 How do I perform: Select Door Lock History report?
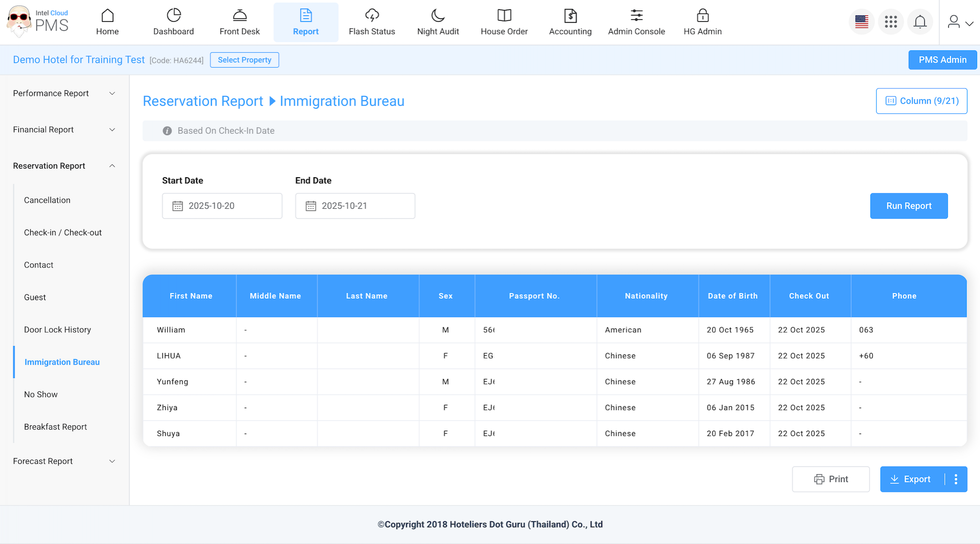click(x=57, y=329)
